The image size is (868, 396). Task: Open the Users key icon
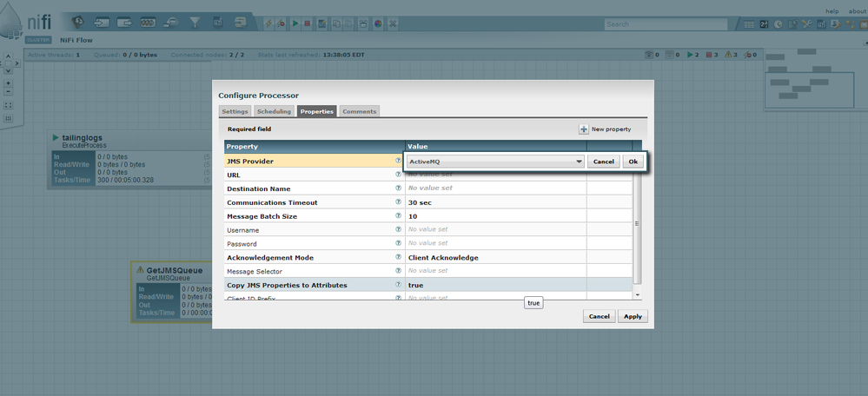click(836, 24)
